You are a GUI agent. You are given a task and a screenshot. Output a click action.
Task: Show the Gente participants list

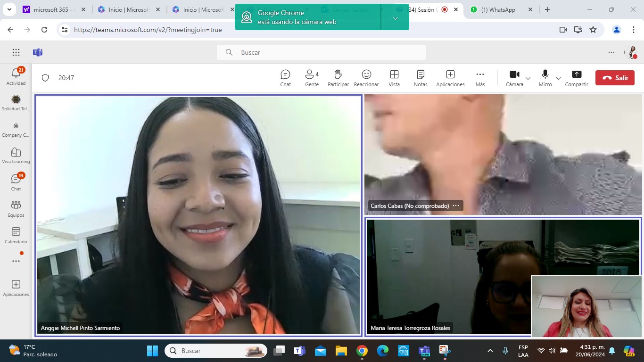coord(312,78)
